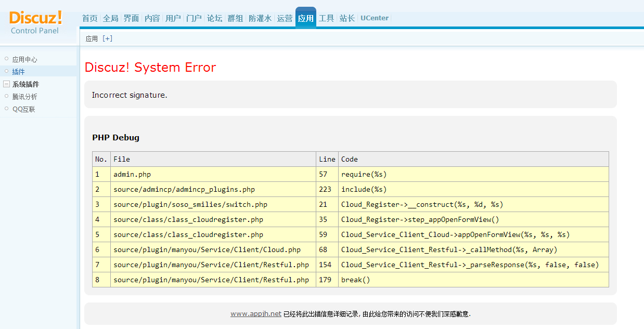
Task: Open 腾讯分析 sidebar item
Action: tap(25, 97)
